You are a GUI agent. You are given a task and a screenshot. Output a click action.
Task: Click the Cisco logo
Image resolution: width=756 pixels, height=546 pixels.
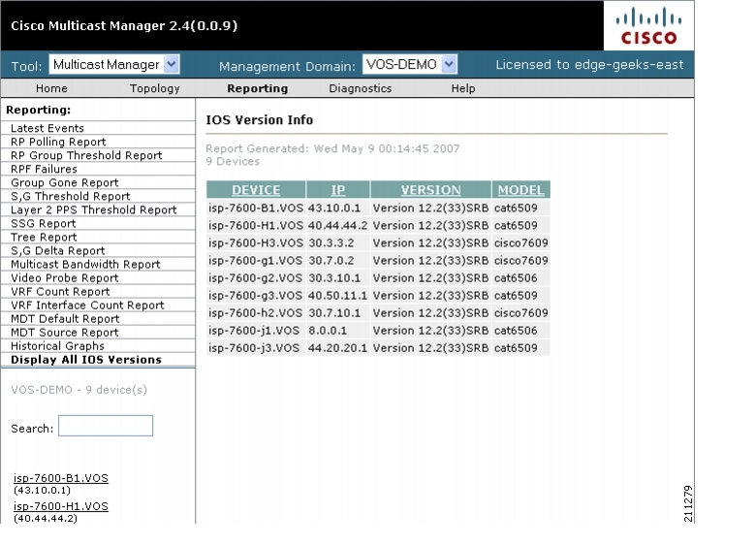(648, 25)
